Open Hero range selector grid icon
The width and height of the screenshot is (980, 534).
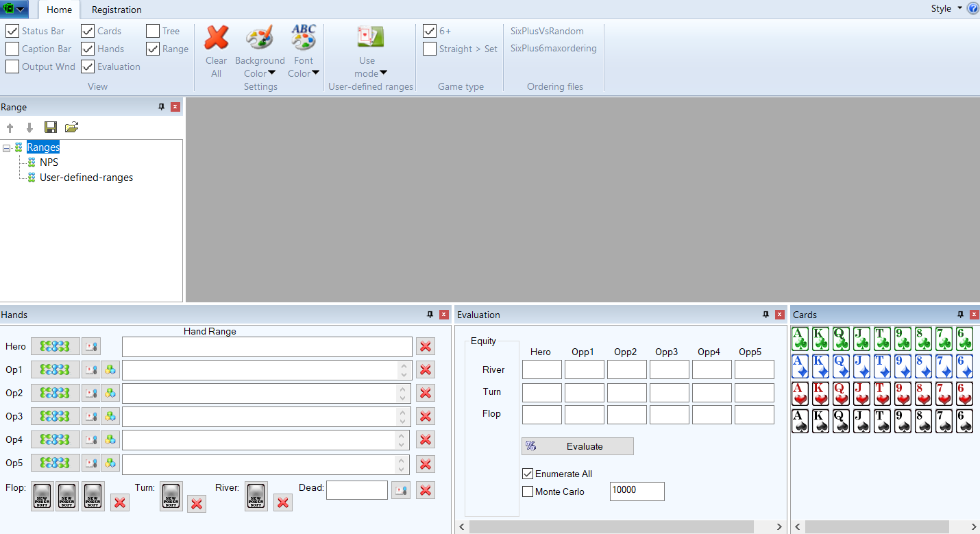(x=55, y=346)
